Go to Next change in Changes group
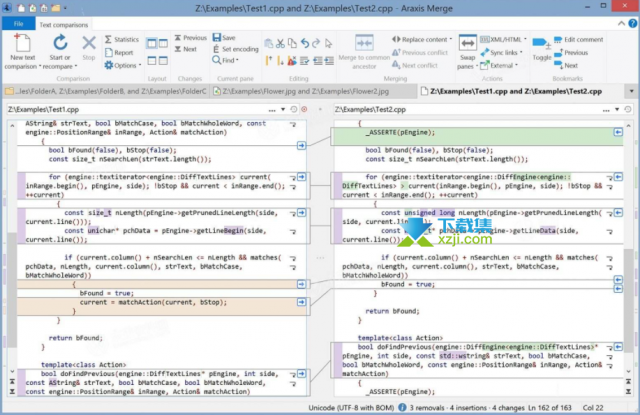 186,49
